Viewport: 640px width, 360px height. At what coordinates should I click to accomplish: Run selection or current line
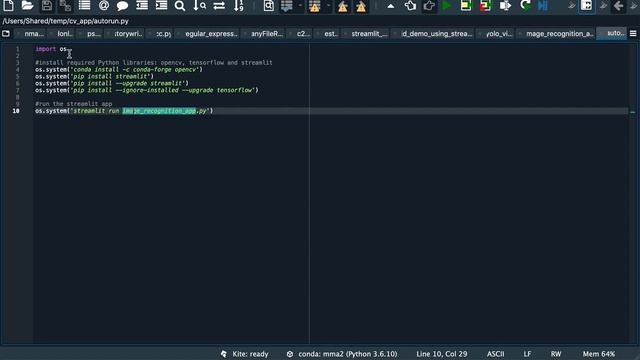(505, 6)
